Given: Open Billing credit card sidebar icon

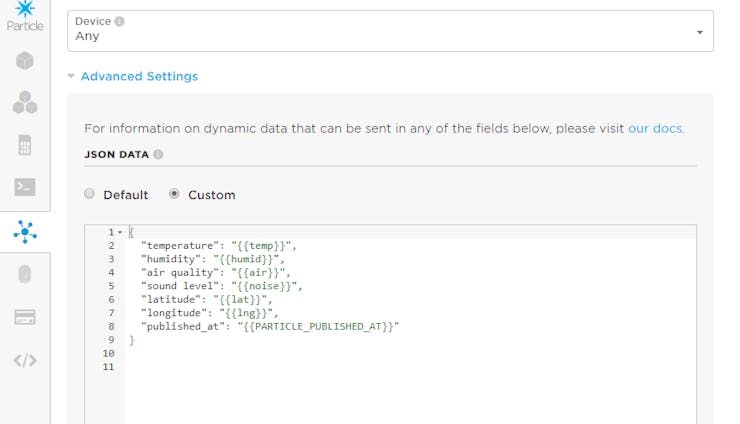Looking at the screenshot, I should [x=25, y=317].
